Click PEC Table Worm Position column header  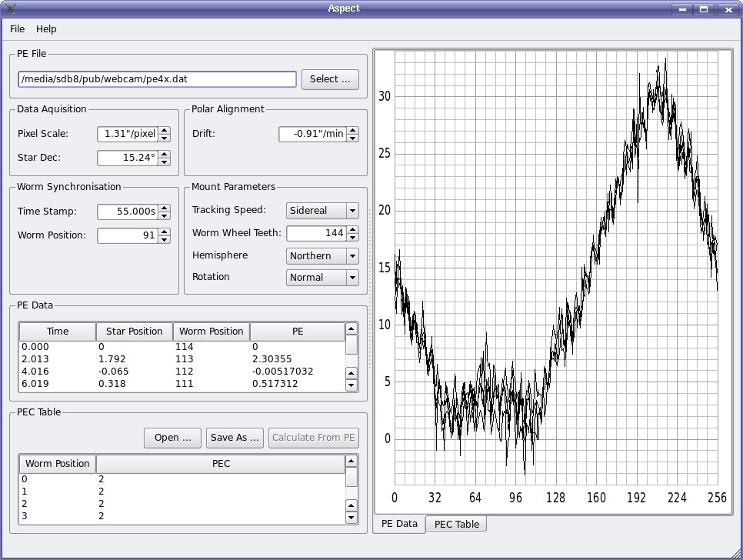click(x=58, y=464)
